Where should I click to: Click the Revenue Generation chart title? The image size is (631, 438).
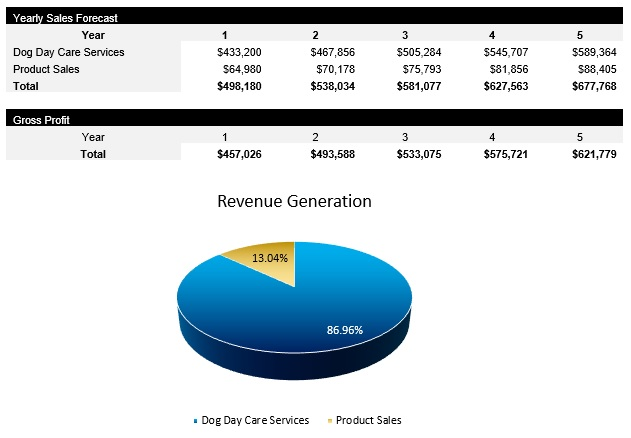tap(294, 201)
